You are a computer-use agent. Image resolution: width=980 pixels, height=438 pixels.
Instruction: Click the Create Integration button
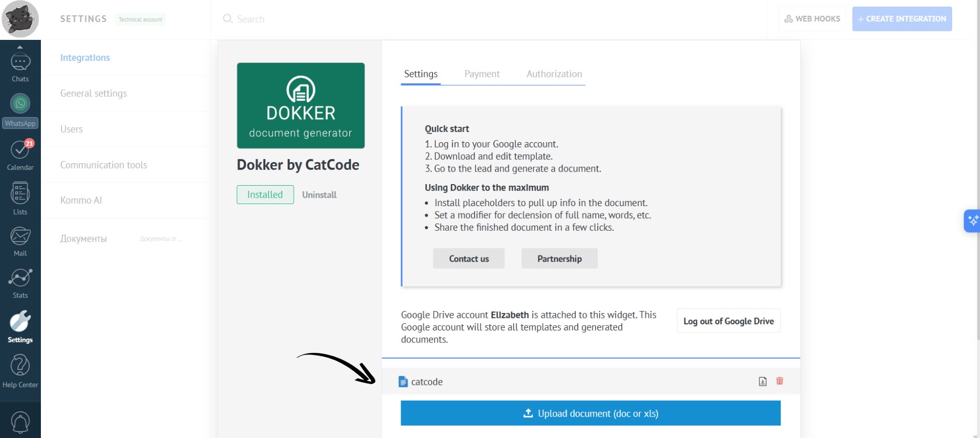(901, 19)
